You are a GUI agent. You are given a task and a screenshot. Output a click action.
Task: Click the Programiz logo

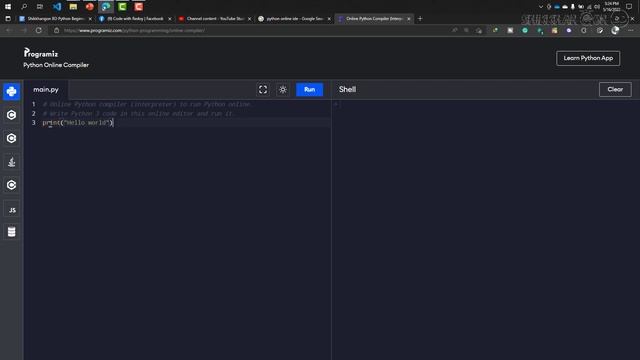point(41,53)
